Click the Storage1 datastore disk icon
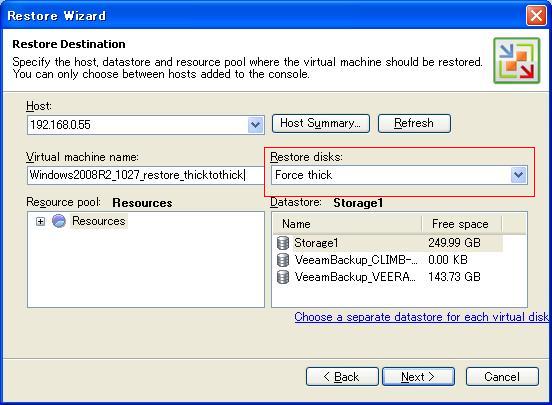The height and width of the screenshot is (405, 552). 283,243
